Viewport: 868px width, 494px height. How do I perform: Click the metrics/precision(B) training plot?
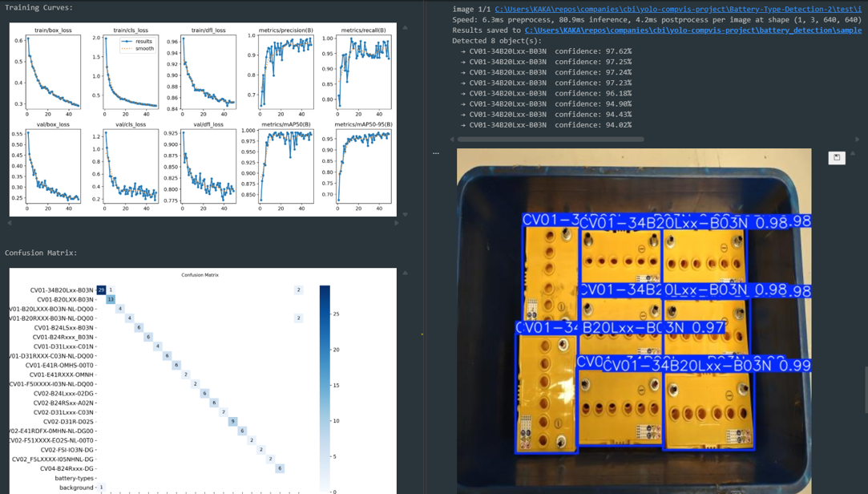(x=285, y=71)
